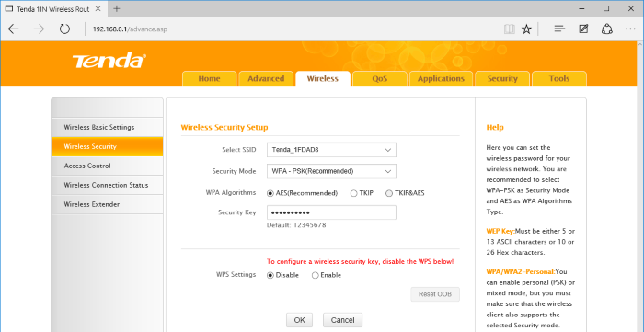Open a new browser tab

[x=117, y=8]
